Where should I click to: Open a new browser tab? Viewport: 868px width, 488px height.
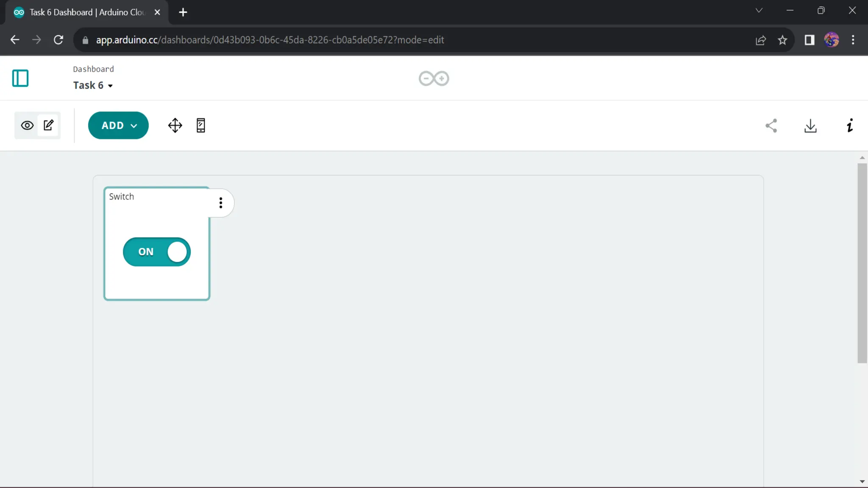183,12
